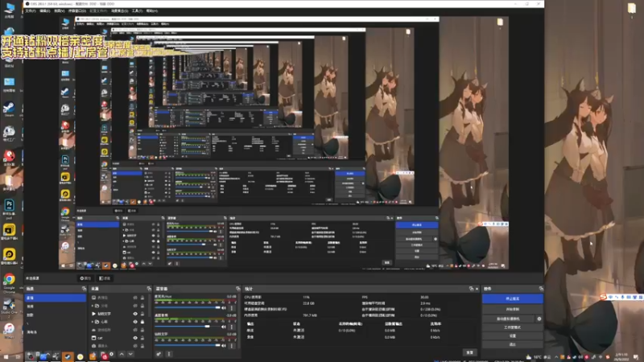Open Steam desktop shortcut icon
This screenshot has width=644, height=362.
tap(9, 109)
